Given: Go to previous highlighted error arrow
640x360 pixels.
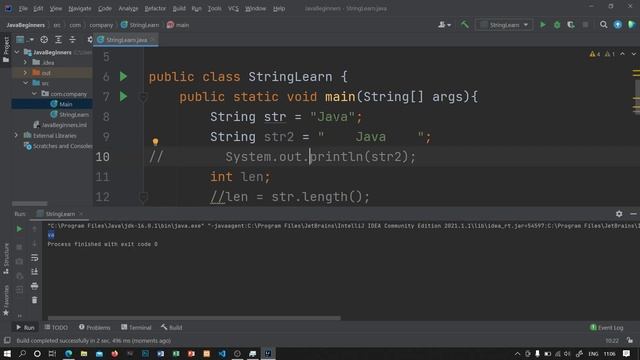Looking at the screenshot, I should click(x=622, y=54).
